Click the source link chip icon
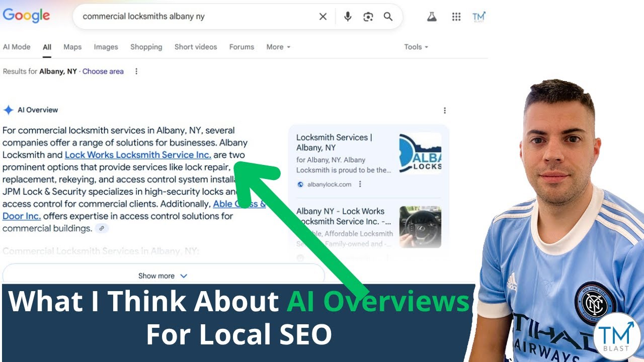Screen dimensions: 644x362 (102, 228)
